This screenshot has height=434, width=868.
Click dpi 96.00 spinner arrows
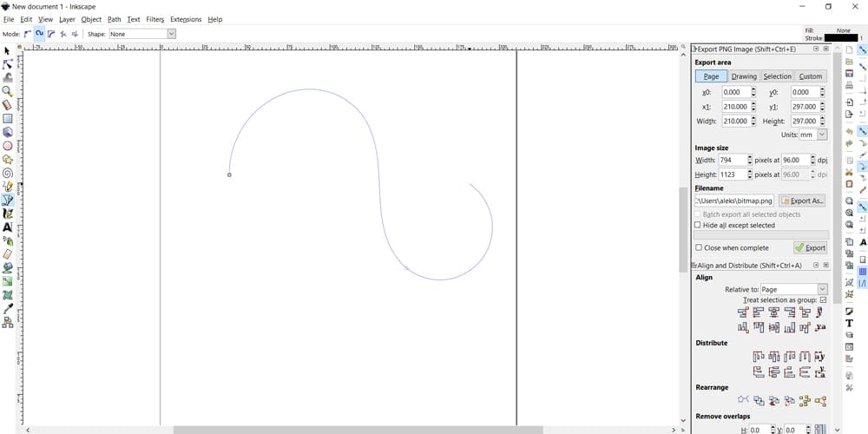(812, 160)
